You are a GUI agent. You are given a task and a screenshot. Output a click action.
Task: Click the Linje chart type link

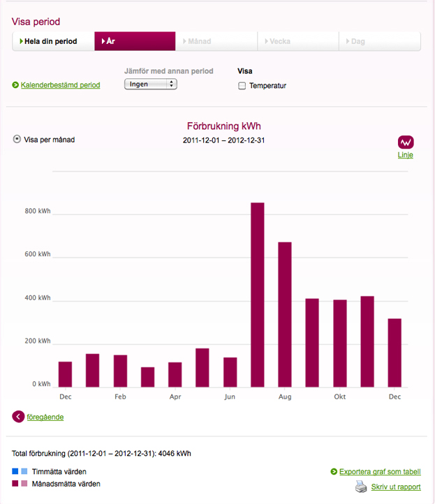tap(405, 155)
